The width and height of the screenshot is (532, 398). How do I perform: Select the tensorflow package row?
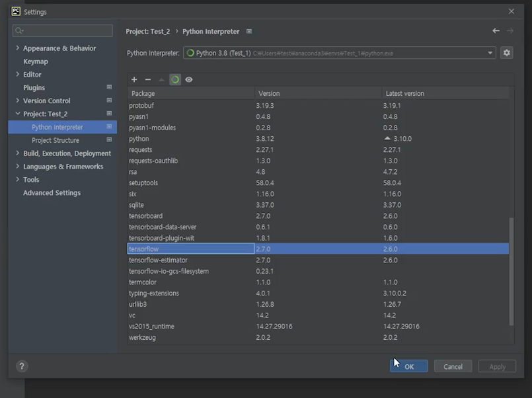(x=318, y=249)
